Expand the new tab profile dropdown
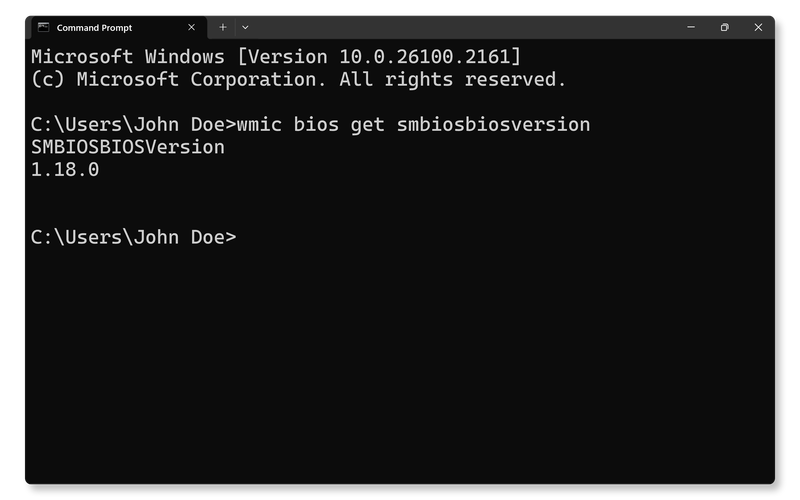 coord(245,27)
